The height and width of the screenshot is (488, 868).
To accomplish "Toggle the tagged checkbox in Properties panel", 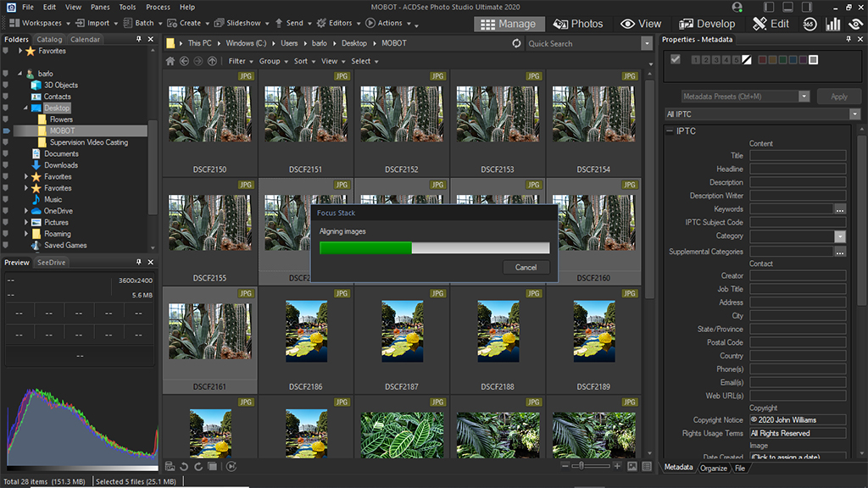I will (x=676, y=59).
